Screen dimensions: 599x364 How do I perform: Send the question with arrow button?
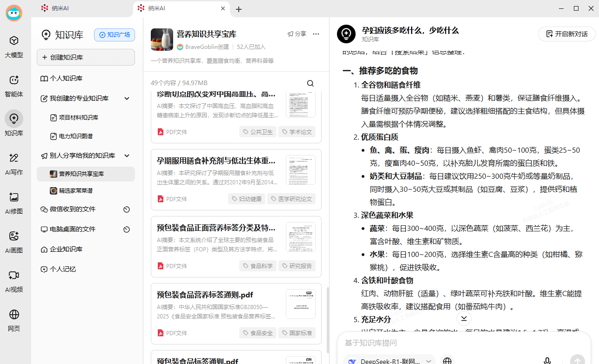click(578, 360)
